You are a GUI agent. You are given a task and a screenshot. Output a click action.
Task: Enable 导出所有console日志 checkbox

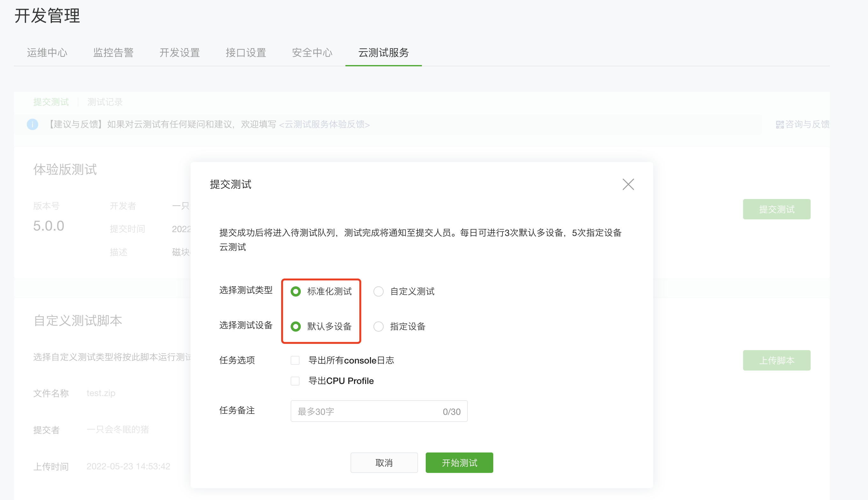(x=295, y=360)
